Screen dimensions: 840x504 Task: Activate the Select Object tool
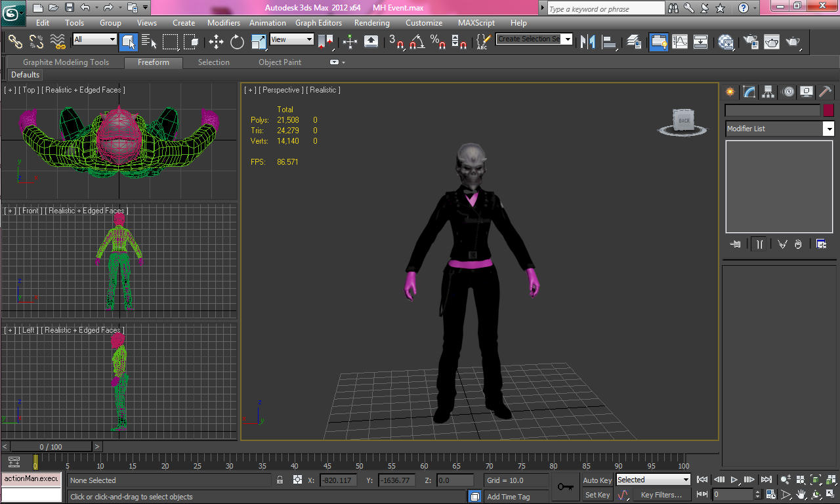tap(128, 42)
